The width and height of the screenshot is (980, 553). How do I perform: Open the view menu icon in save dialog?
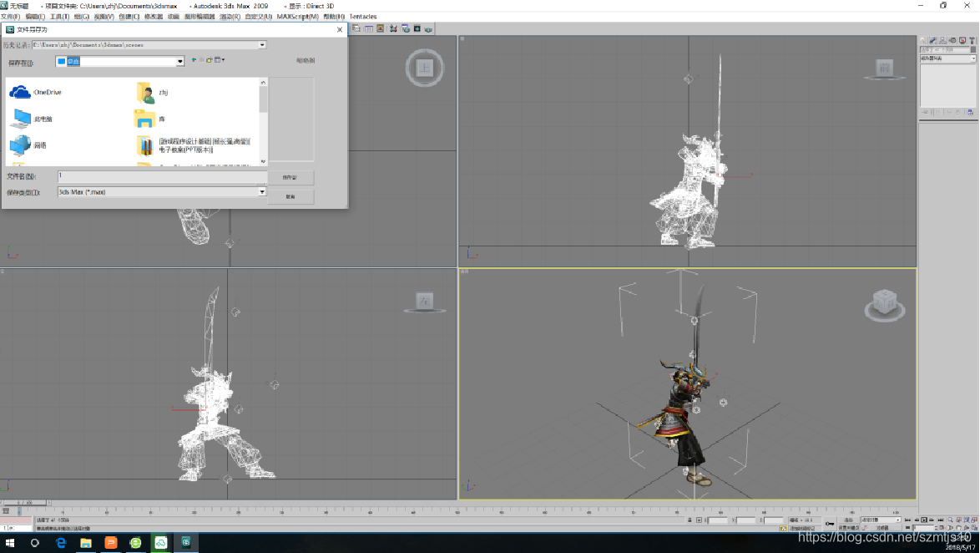[x=220, y=60]
